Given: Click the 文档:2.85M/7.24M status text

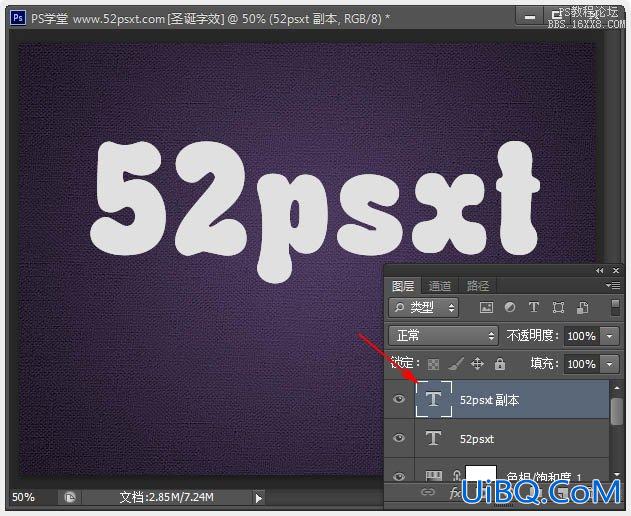Looking at the screenshot, I should click(167, 497).
